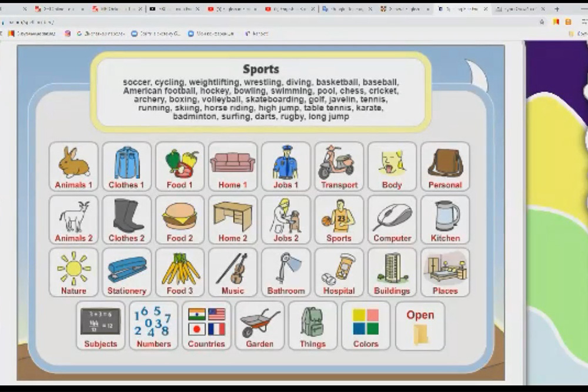
Task: Select the Countries flags tile
Action: click(x=206, y=326)
